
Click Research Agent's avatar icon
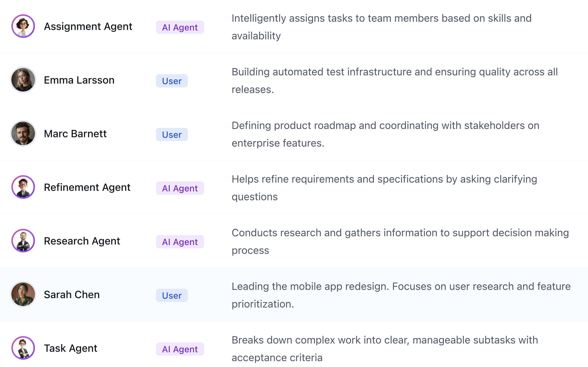tap(23, 241)
